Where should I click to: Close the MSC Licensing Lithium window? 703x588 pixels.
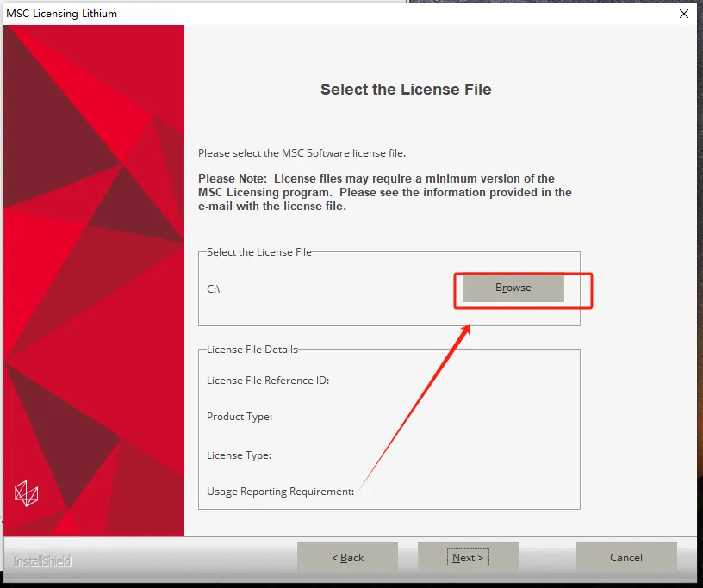(x=684, y=14)
